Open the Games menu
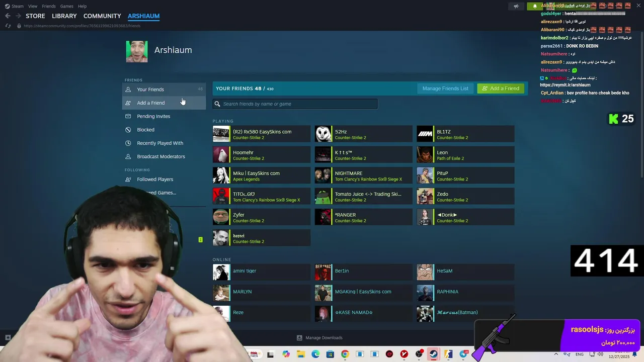The image size is (644, 362). [66, 6]
